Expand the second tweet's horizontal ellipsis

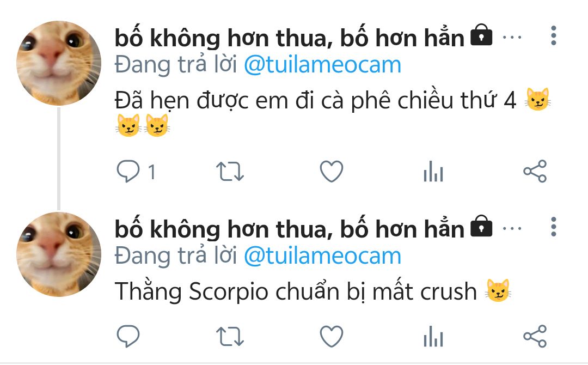point(512,228)
